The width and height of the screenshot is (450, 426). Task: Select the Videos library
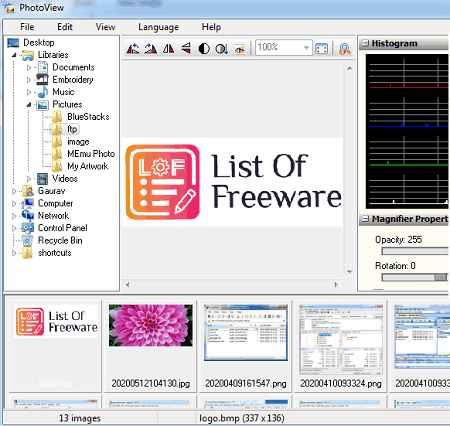[x=65, y=179]
